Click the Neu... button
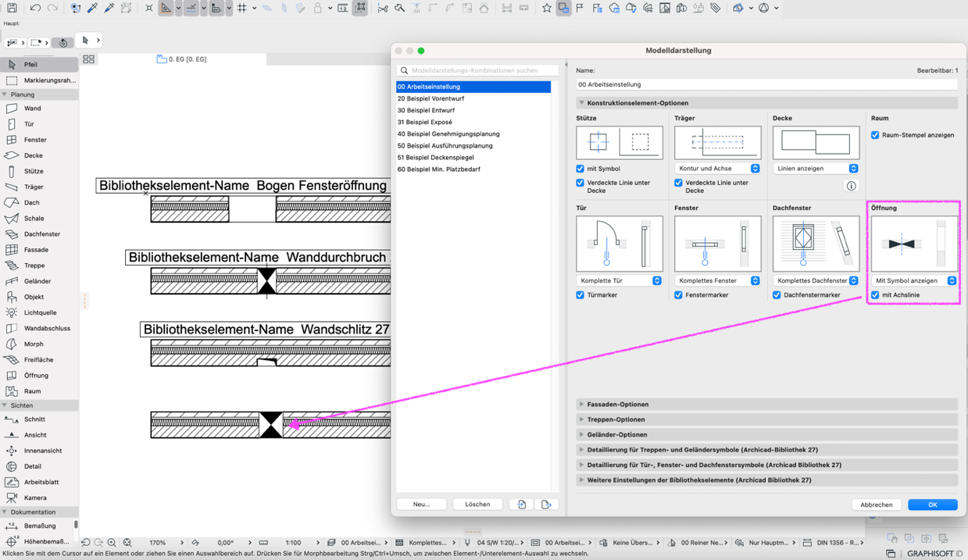 pyautogui.click(x=422, y=505)
